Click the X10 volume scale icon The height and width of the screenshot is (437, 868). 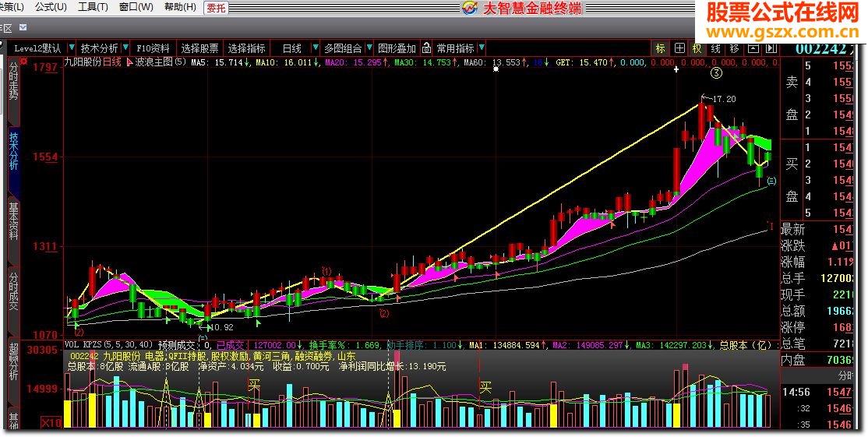51,423
